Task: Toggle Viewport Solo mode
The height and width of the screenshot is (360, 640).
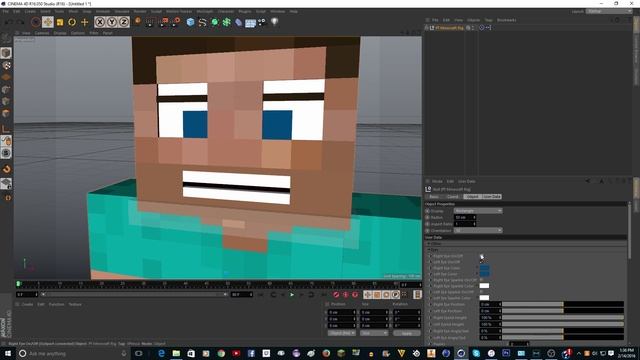Action: pos(6,153)
